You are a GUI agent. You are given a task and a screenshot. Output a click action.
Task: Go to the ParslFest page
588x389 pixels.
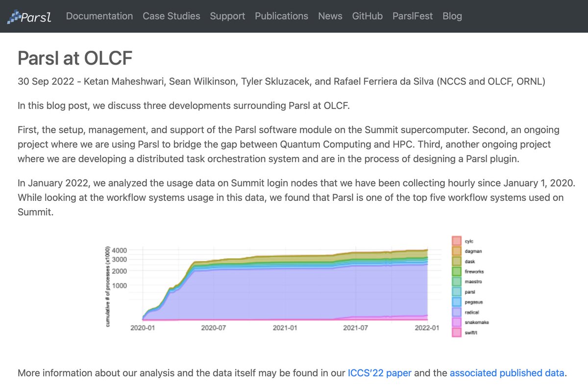(413, 16)
